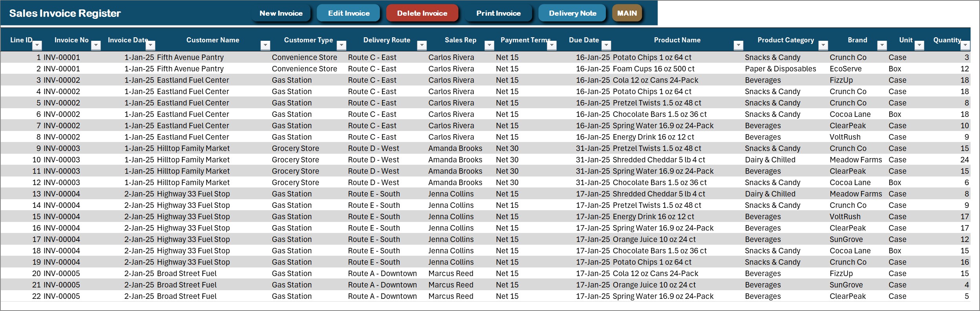Image resolution: width=980 pixels, height=311 pixels.
Task: Click Broad Street Fuel in line 21
Action: 186,285
